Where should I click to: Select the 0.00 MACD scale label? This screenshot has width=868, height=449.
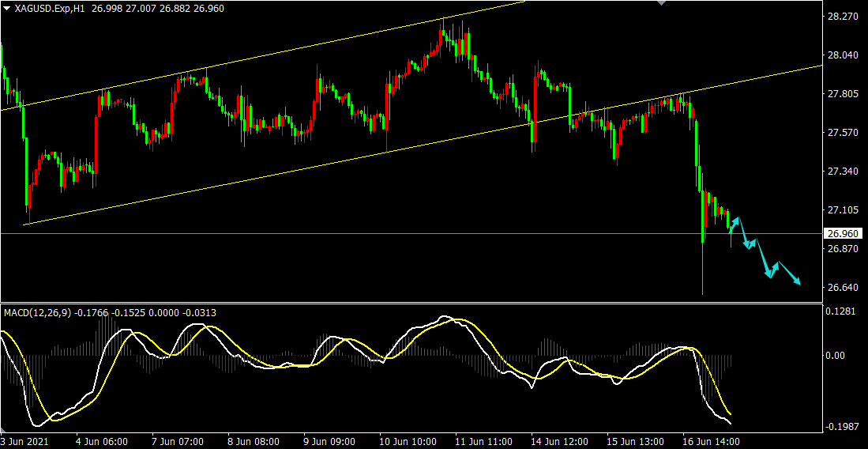(x=837, y=355)
